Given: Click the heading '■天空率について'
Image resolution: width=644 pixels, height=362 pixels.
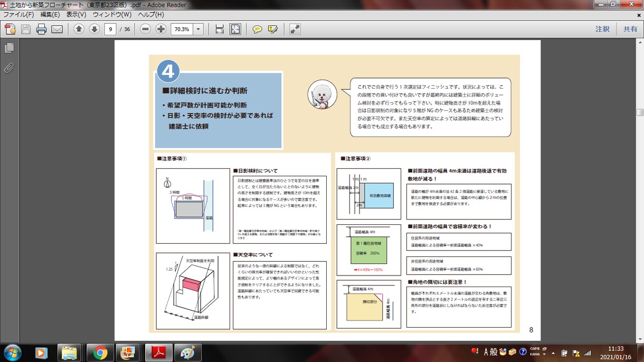Looking at the screenshot, I should click(253, 255).
